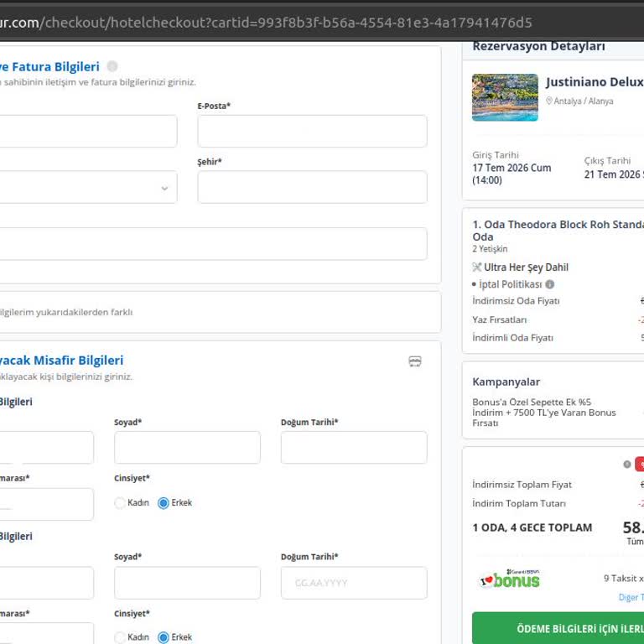
Task: Click the first guest's name field left of Soyad
Action: 47,447
